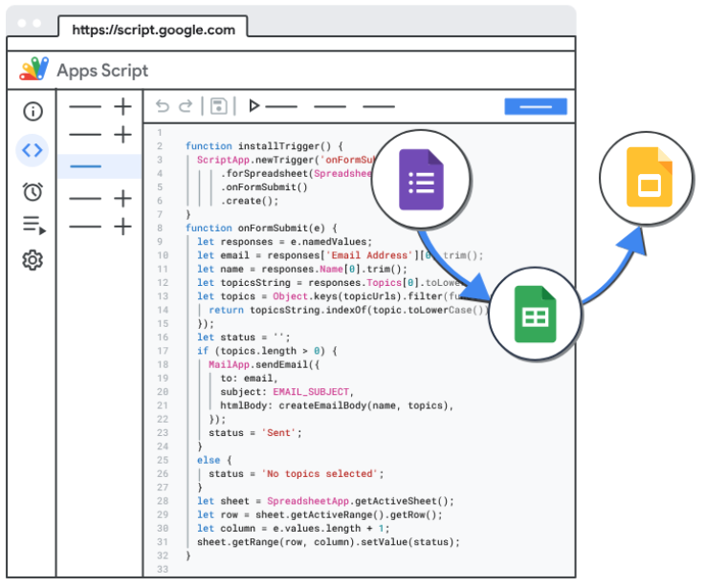Click '.onFormSubmit()' on line 5
Image resolution: width=705 pixels, height=588 pixels.
point(264,187)
